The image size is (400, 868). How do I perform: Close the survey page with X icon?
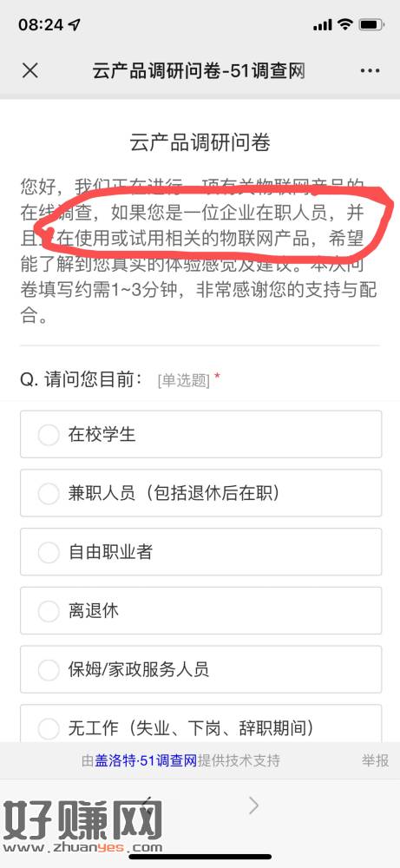[30, 71]
